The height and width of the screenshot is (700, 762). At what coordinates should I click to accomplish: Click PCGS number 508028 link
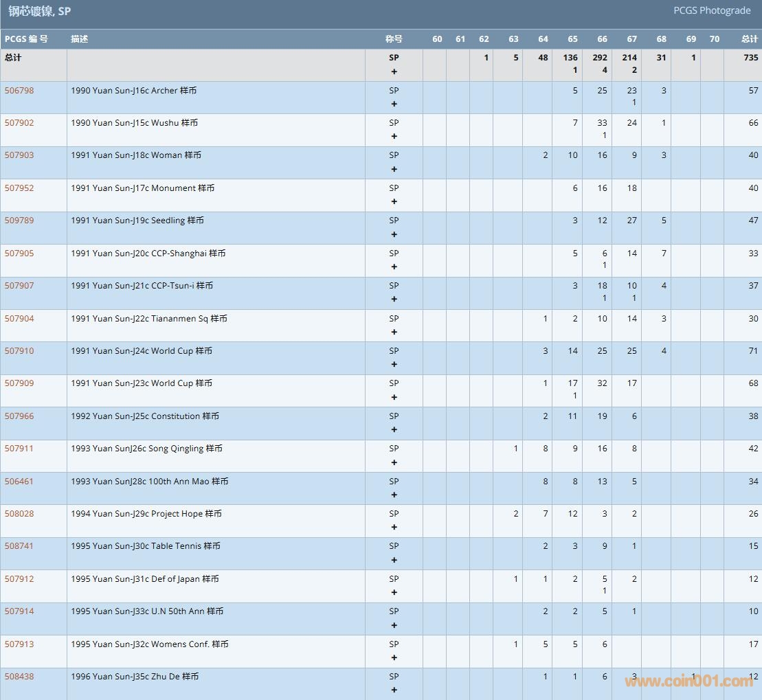[19, 514]
